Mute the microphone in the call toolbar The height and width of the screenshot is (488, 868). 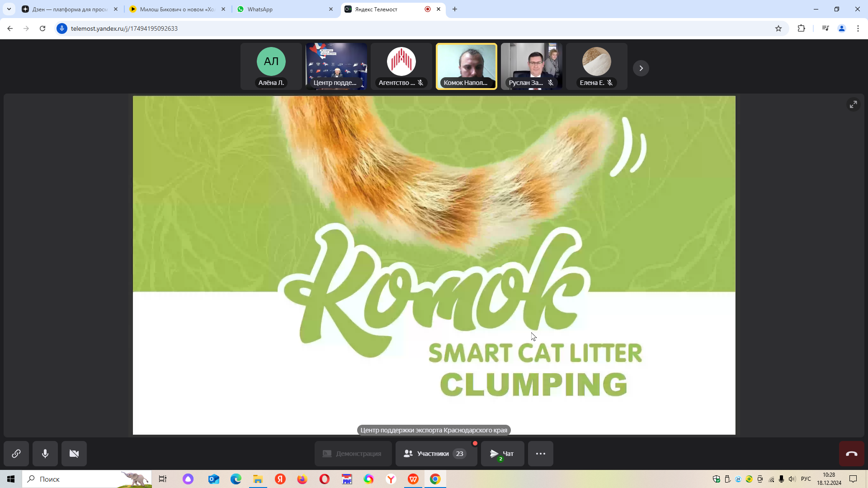click(45, 453)
